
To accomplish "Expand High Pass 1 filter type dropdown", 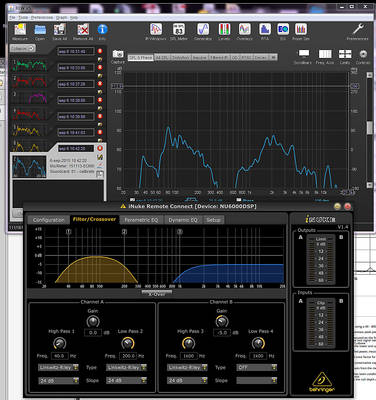I will click(58, 367).
